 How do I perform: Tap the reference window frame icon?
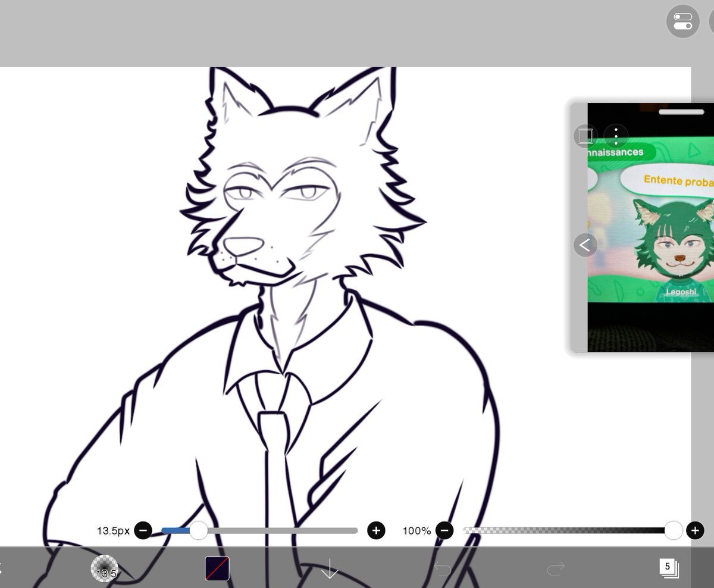point(585,136)
